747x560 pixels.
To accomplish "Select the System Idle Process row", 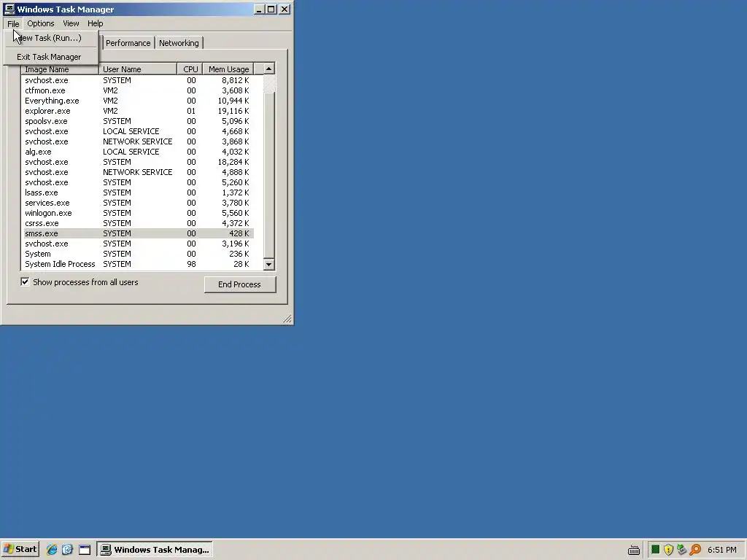I will [x=139, y=264].
